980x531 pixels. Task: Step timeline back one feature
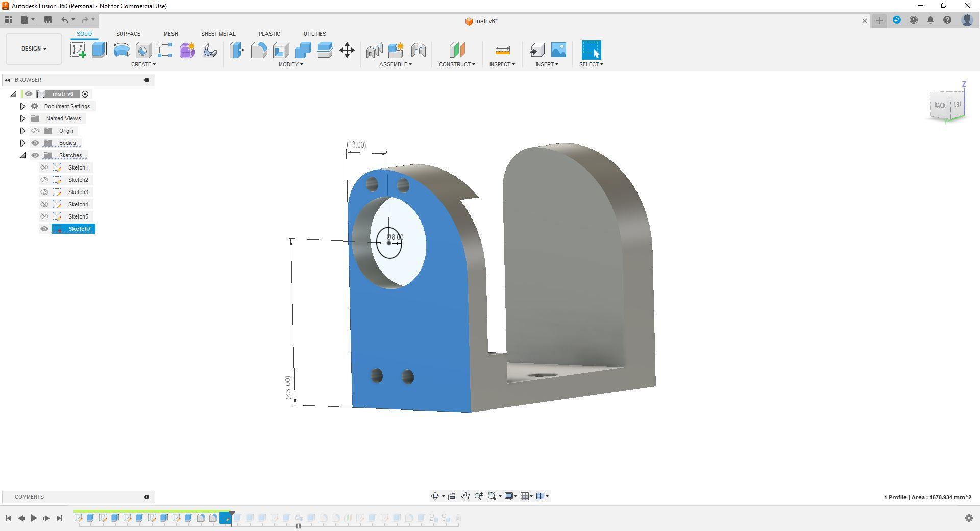(x=21, y=518)
